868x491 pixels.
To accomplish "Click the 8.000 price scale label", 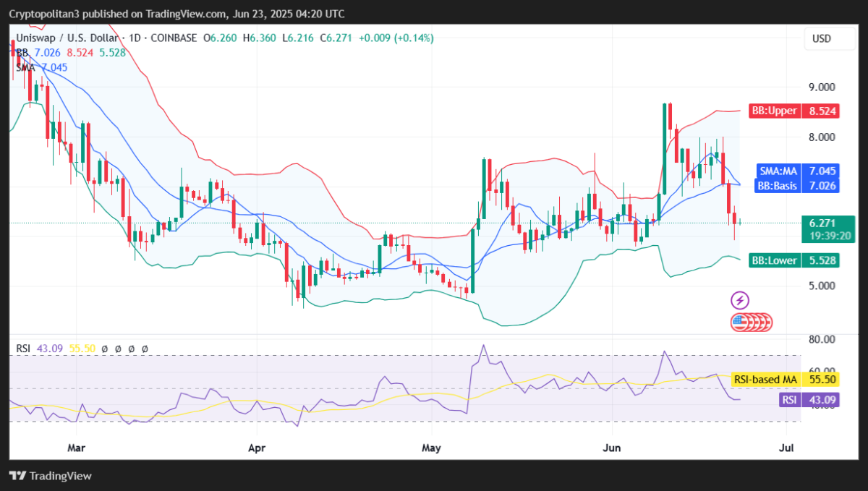I will pos(823,137).
